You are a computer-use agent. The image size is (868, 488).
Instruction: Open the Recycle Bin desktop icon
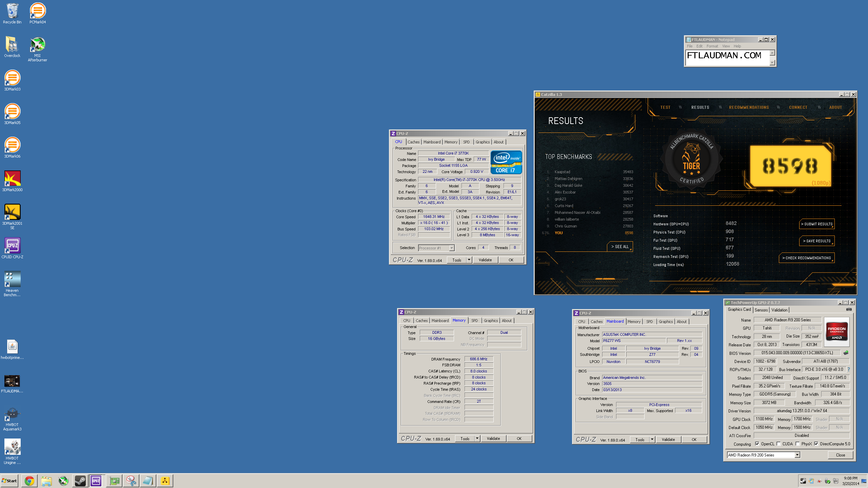click(12, 14)
